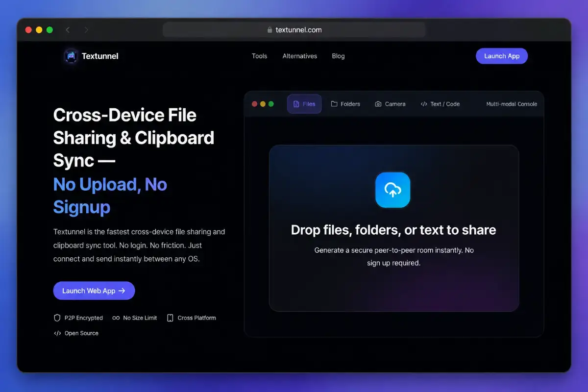
Task: Go back with the browser back arrow
Action: tap(68, 30)
